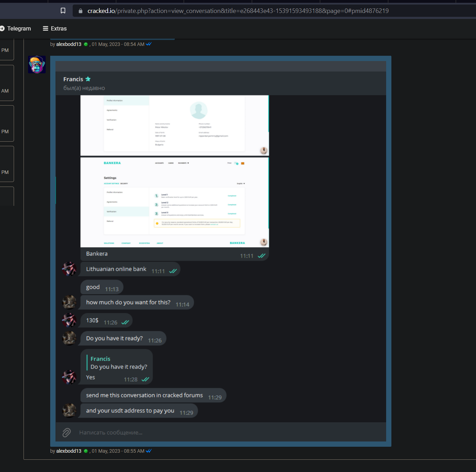Click sender avatar beside Lithuanian online bank
Image resolution: width=476 pixels, height=472 pixels.
click(x=69, y=269)
